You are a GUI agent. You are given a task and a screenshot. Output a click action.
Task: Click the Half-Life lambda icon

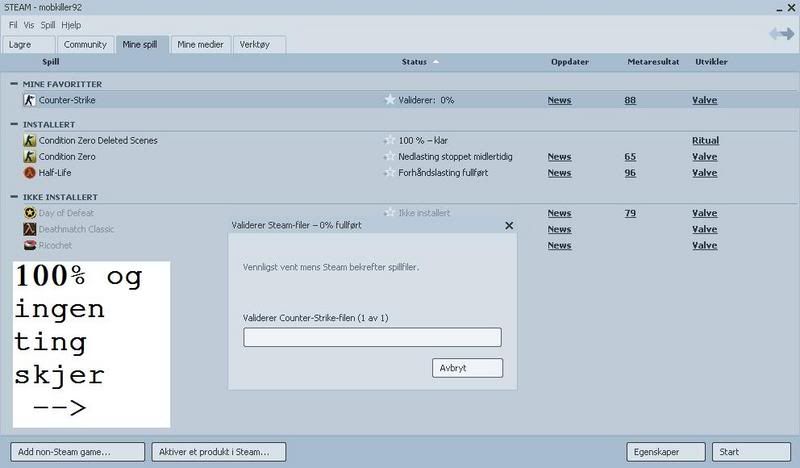point(29,173)
